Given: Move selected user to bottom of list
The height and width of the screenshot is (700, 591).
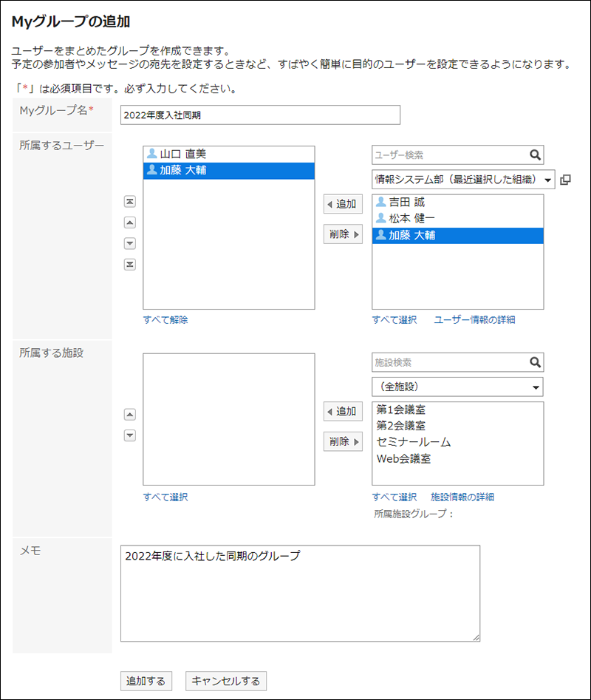Looking at the screenshot, I should tap(130, 265).
